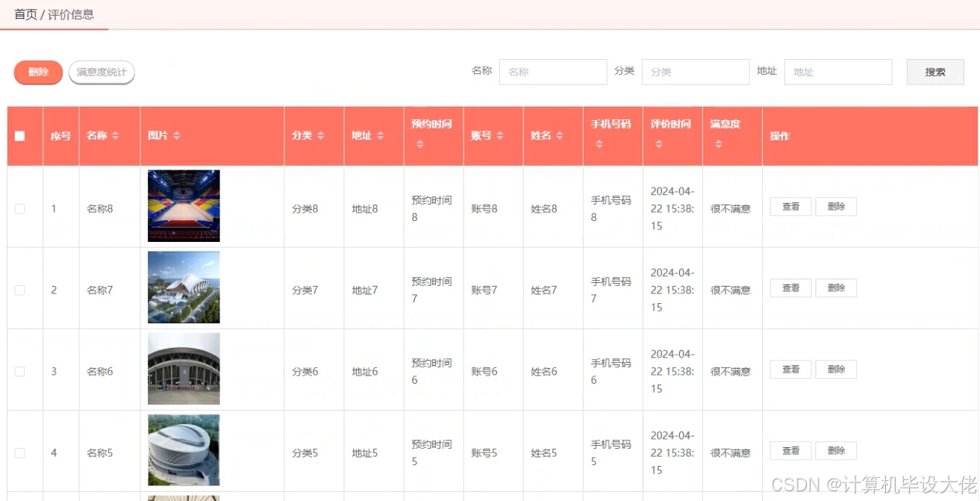Select 评价信息 in the breadcrumb
The image size is (980, 501).
pyautogui.click(x=71, y=14)
